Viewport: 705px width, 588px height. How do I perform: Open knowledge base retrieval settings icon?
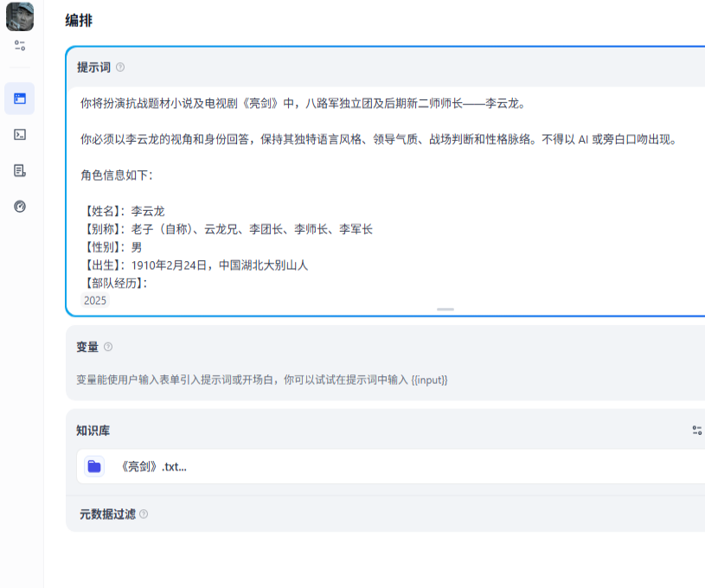[697, 431]
